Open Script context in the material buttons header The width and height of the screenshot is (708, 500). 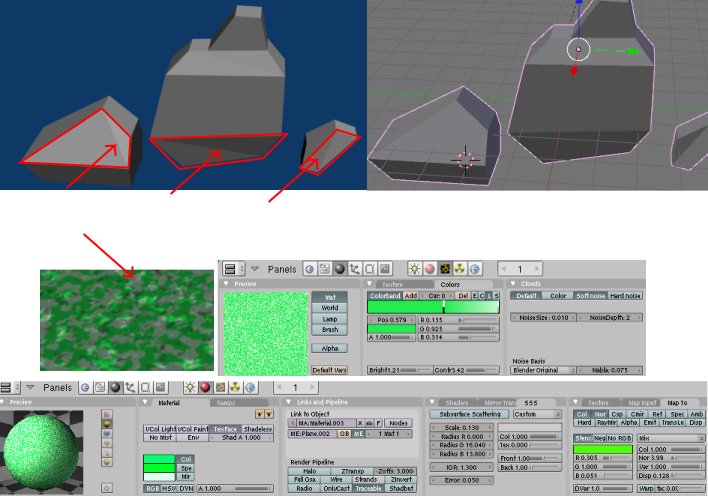tap(100, 388)
